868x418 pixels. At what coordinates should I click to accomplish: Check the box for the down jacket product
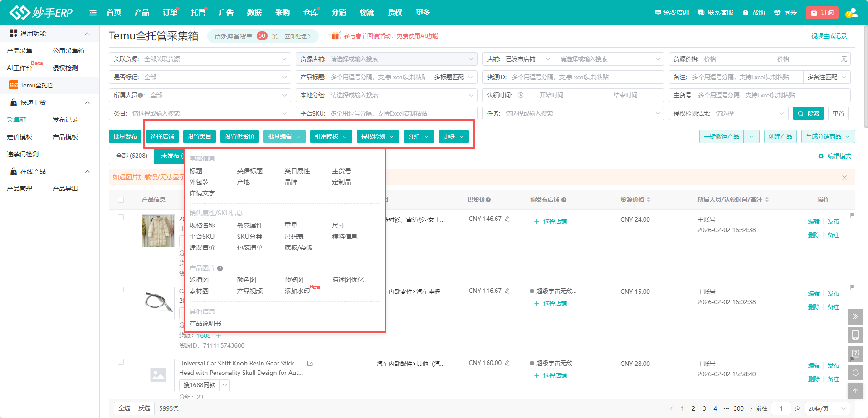pos(121,218)
